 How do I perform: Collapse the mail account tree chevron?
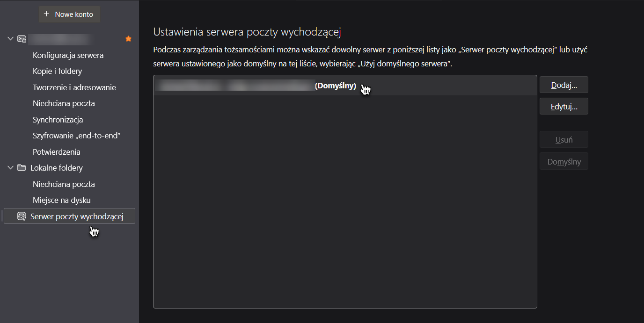point(11,39)
